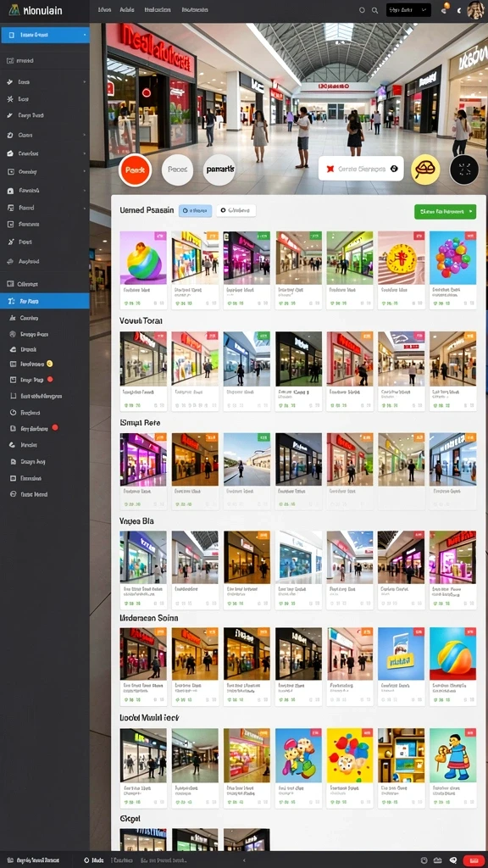
Task: Click the search magnifier icon in top bar
Action: pyautogui.click(x=374, y=10)
